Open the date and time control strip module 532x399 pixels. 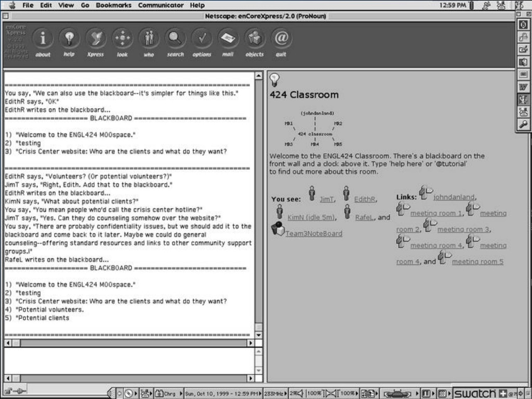(223, 393)
